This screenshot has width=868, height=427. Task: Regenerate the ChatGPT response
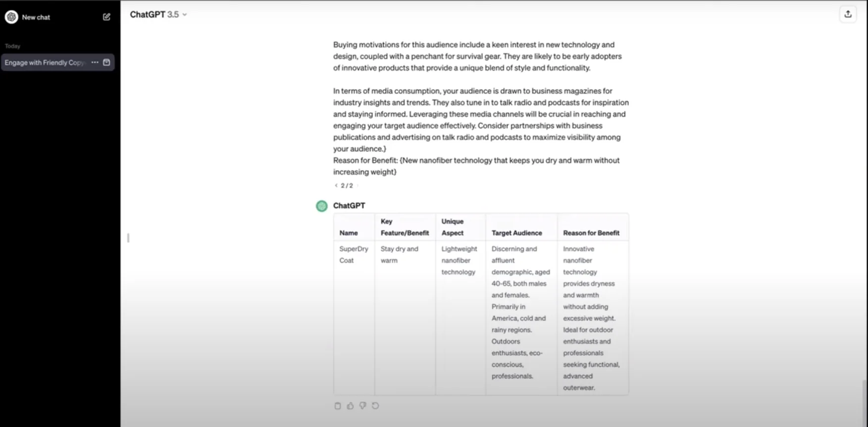point(375,406)
